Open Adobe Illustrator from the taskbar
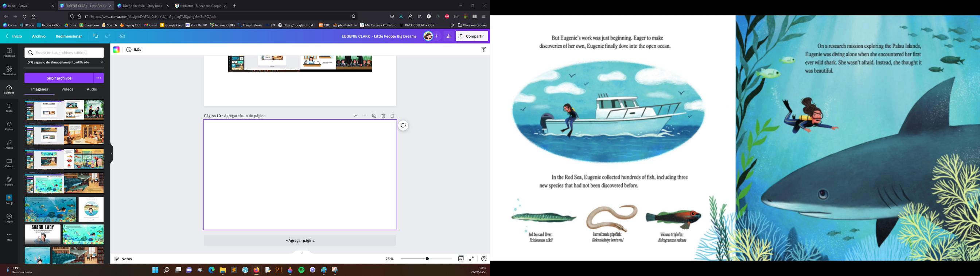980x276 pixels. (279, 270)
